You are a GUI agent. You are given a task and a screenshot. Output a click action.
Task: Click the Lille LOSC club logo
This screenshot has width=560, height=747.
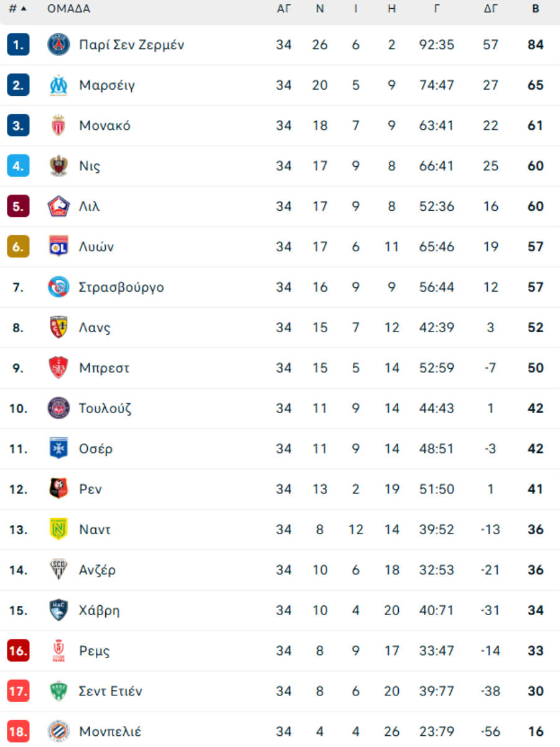(58, 206)
